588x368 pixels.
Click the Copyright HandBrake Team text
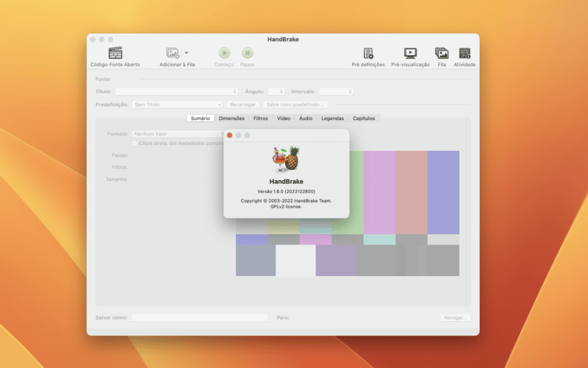click(286, 201)
